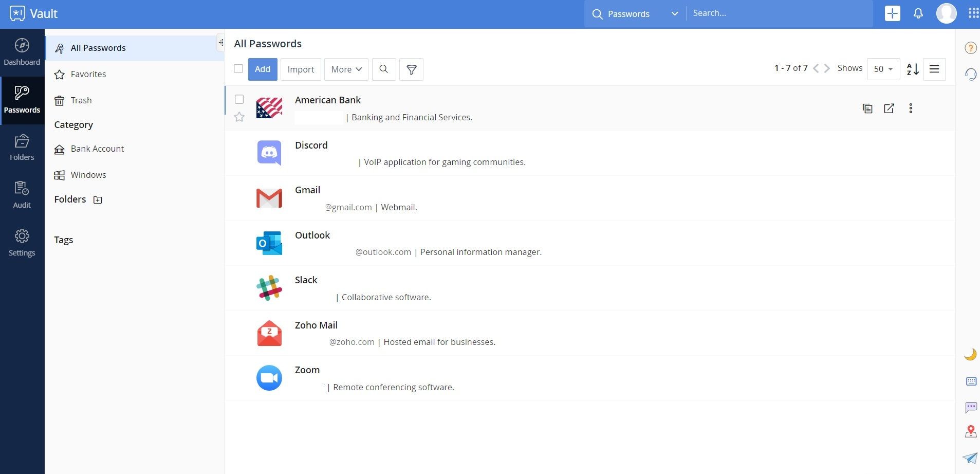Viewport: 980px width, 474px height.
Task: Click the Vault logo
Action: click(x=34, y=13)
